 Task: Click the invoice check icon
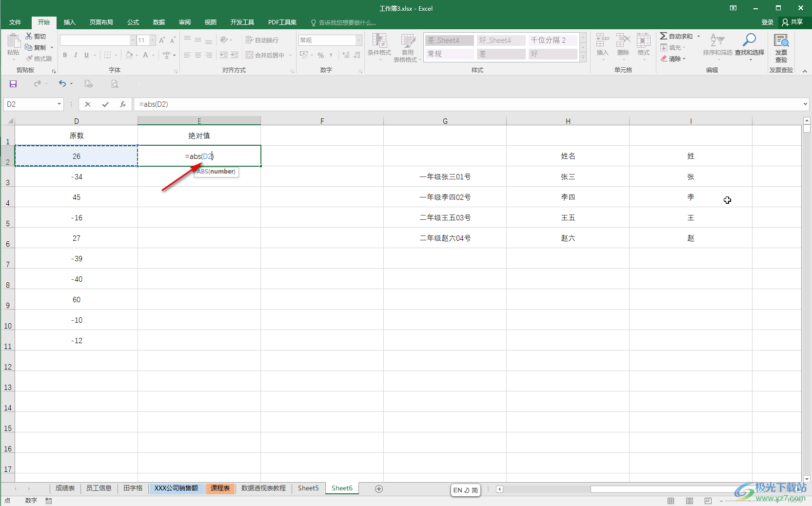[781, 48]
